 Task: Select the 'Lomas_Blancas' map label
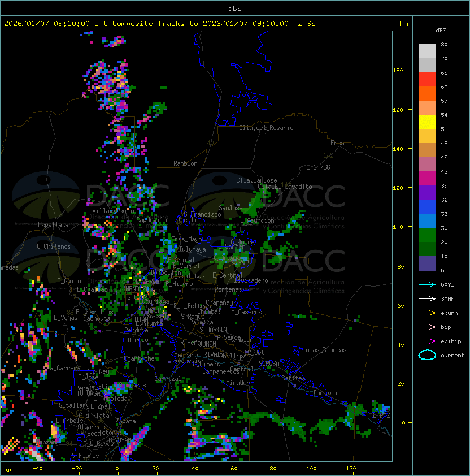tap(324, 350)
